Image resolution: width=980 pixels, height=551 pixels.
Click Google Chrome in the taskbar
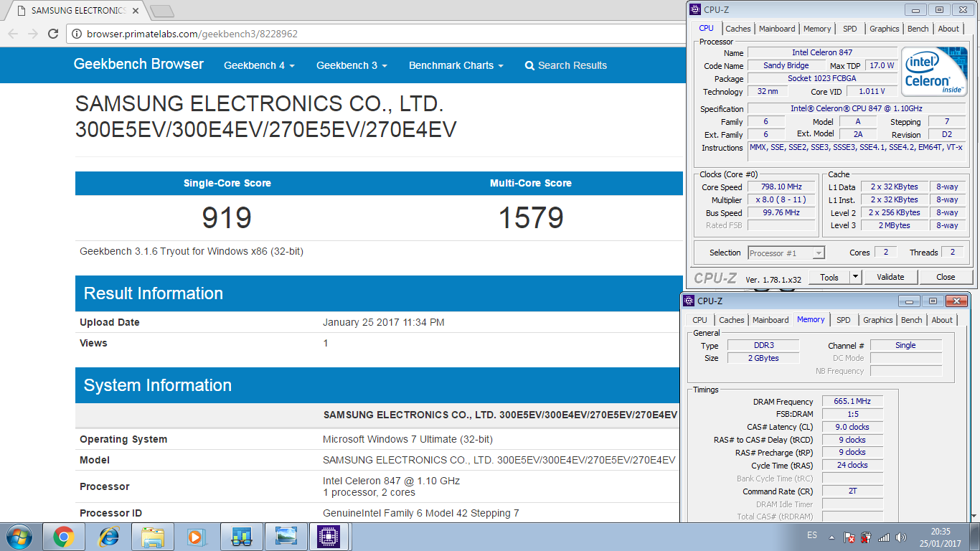(x=63, y=537)
